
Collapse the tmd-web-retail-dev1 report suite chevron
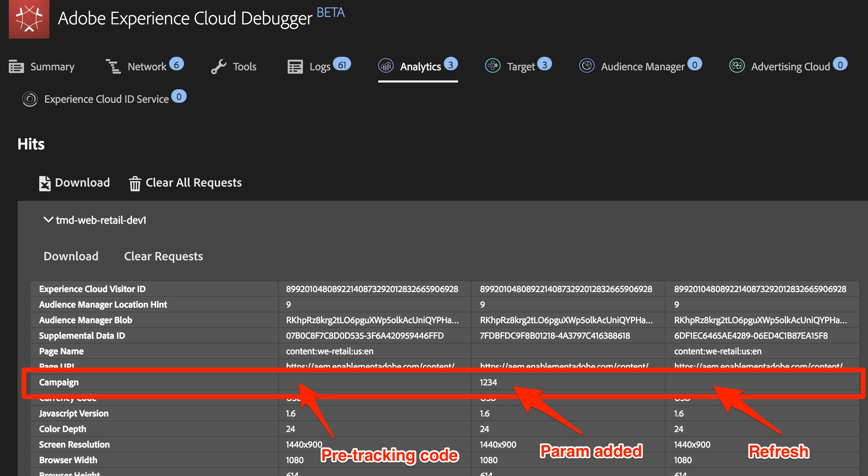pyautogui.click(x=48, y=220)
